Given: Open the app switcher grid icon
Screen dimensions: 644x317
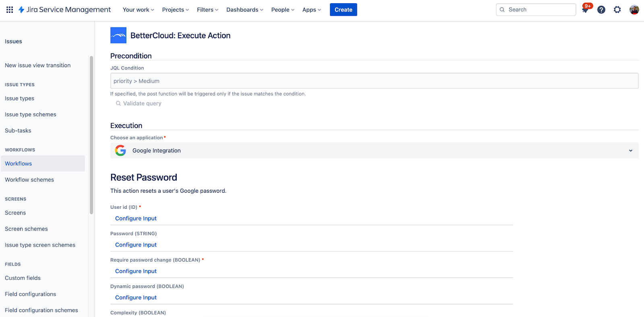Looking at the screenshot, I should coord(10,10).
